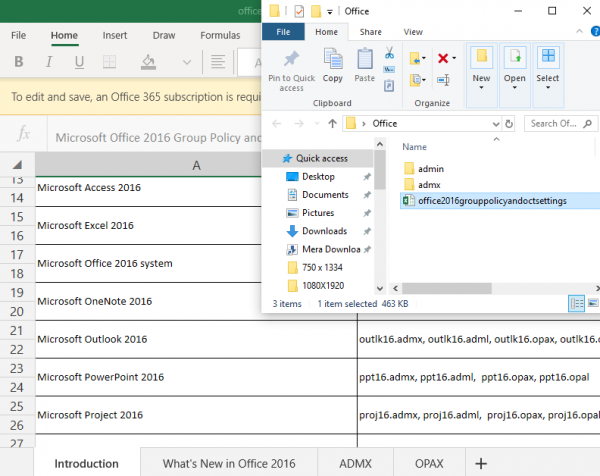Open the ADMX worksheet tab

point(354,463)
